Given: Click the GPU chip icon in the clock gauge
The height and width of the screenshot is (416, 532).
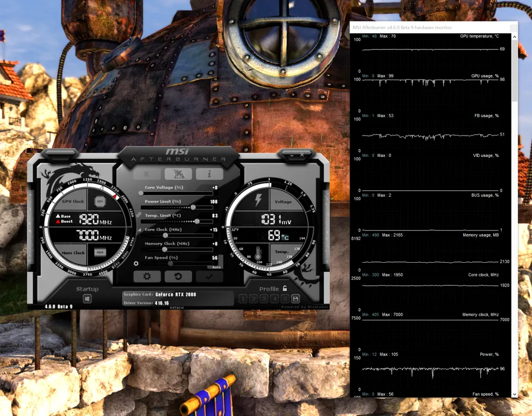Looking at the screenshot, I should tap(100, 201).
